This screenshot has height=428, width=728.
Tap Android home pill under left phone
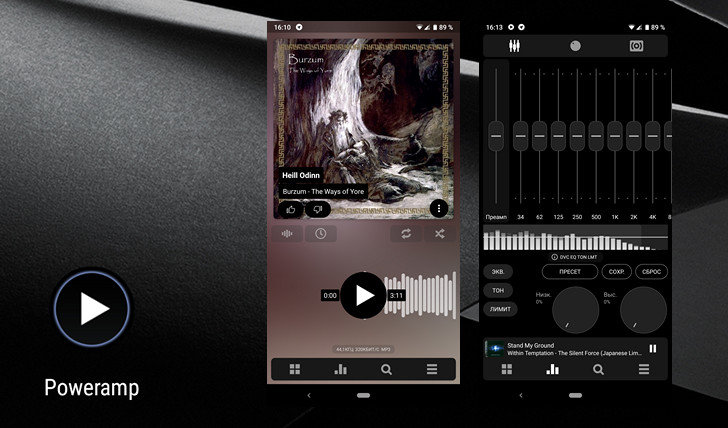pos(364,396)
